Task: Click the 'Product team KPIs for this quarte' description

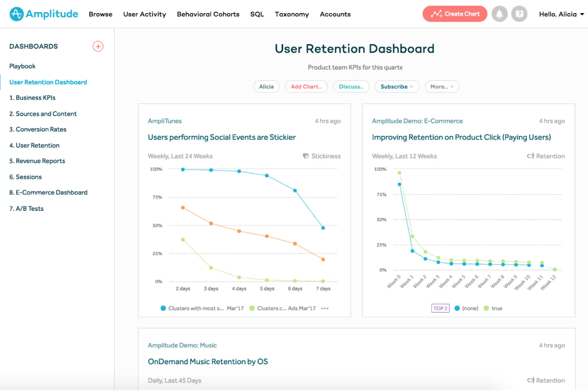Action: pos(355,68)
